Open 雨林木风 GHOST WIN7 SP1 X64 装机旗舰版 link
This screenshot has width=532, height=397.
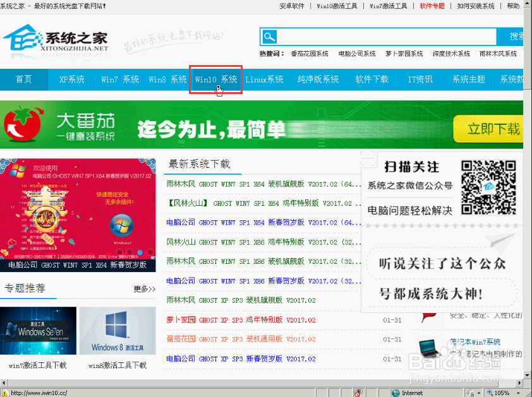click(x=263, y=184)
